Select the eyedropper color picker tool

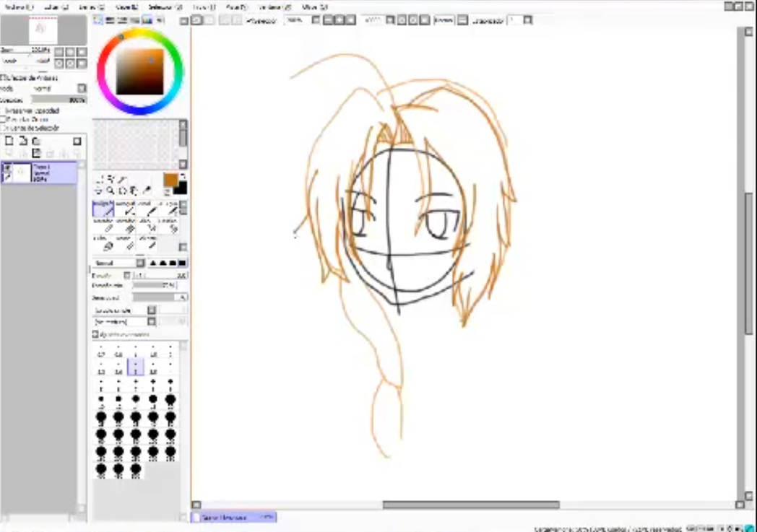(147, 191)
